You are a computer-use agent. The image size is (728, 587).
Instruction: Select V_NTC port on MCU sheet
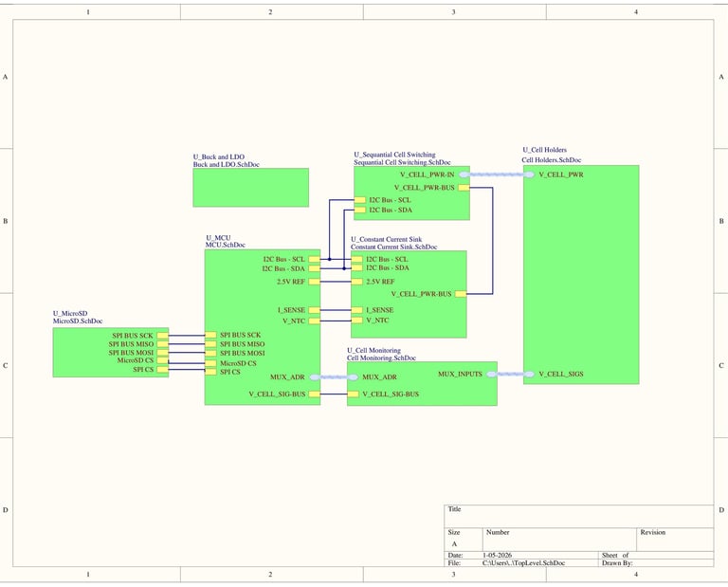[x=315, y=321]
